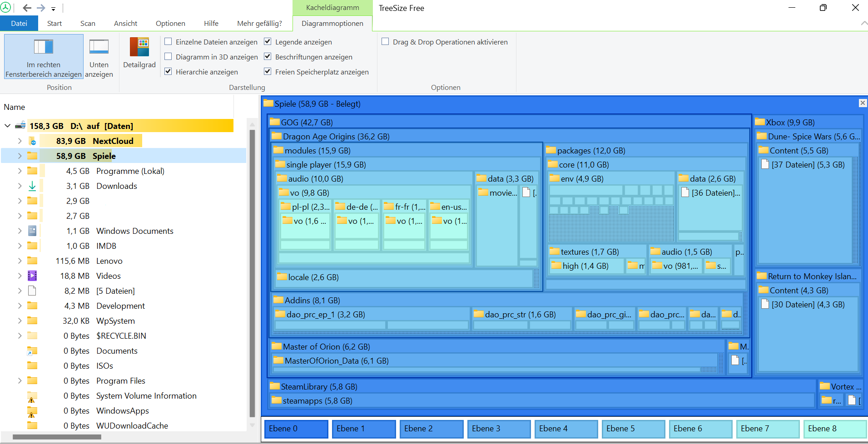
Task: Expand the NextCloud folder node
Action: tap(20, 141)
